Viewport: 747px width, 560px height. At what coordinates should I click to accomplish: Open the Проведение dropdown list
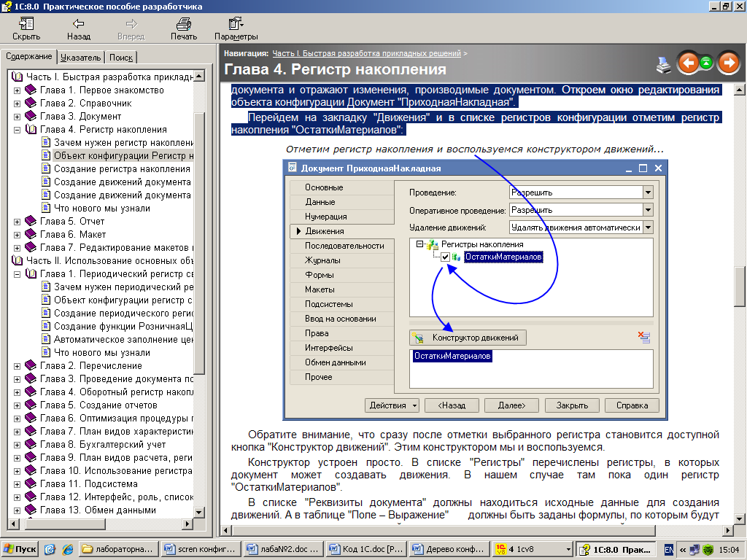pyautogui.click(x=648, y=192)
